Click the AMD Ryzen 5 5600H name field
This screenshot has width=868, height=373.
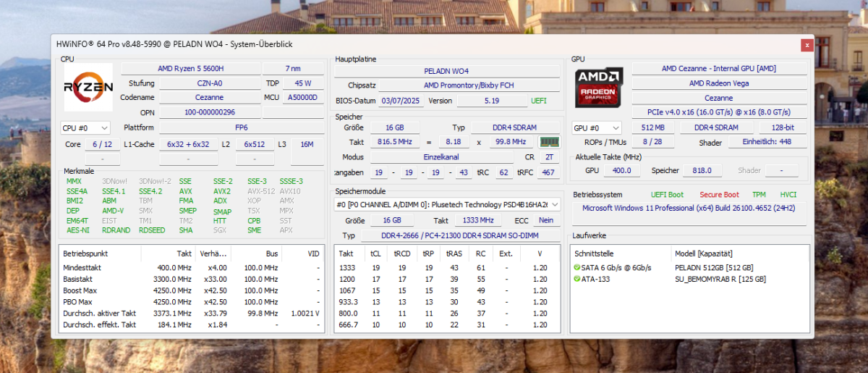[x=191, y=69]
